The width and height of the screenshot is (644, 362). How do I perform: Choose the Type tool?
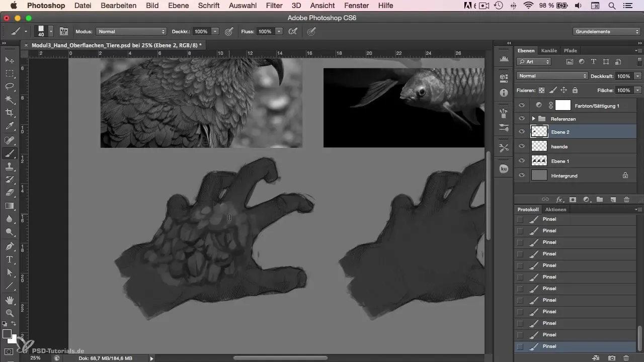pos(10,259)
